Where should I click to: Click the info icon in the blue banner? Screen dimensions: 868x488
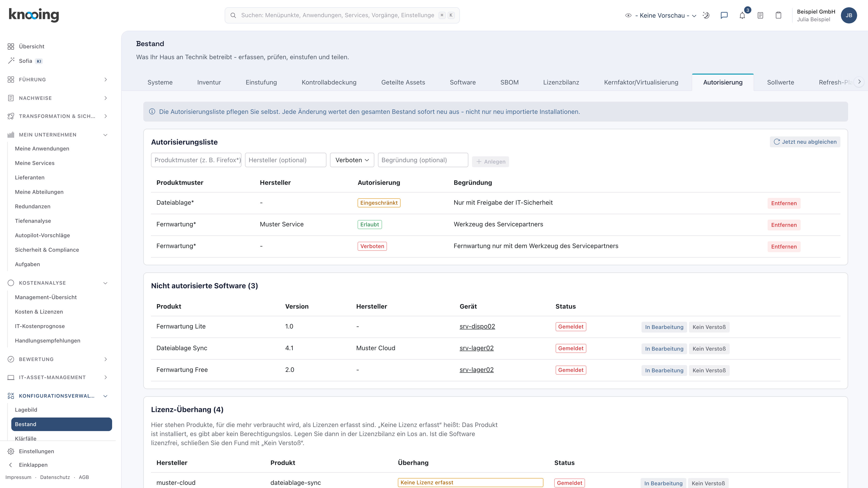[152, 111]
